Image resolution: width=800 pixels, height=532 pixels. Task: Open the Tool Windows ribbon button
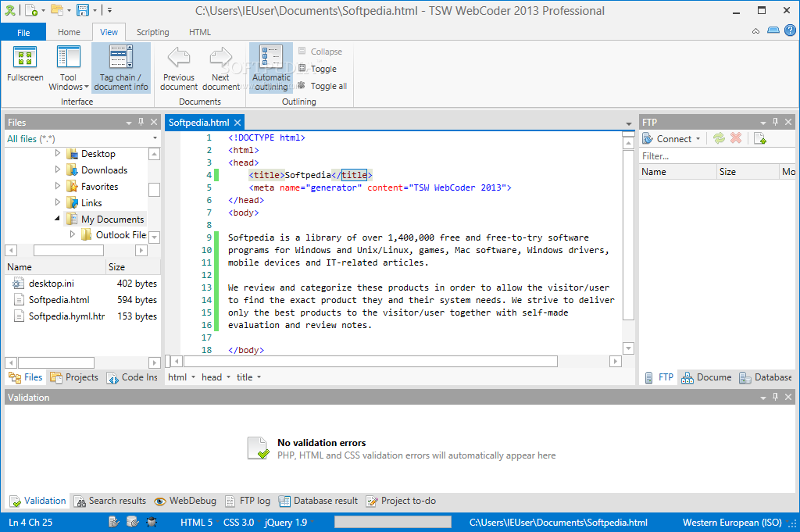(x=69, y=68)
